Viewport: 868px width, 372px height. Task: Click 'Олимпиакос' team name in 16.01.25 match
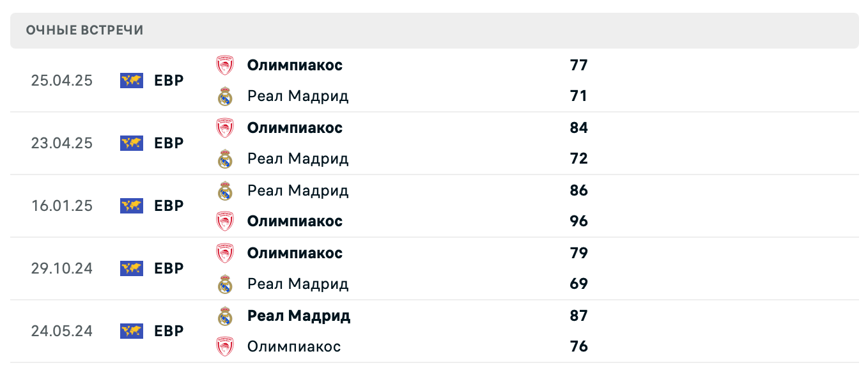coord(295,221)
